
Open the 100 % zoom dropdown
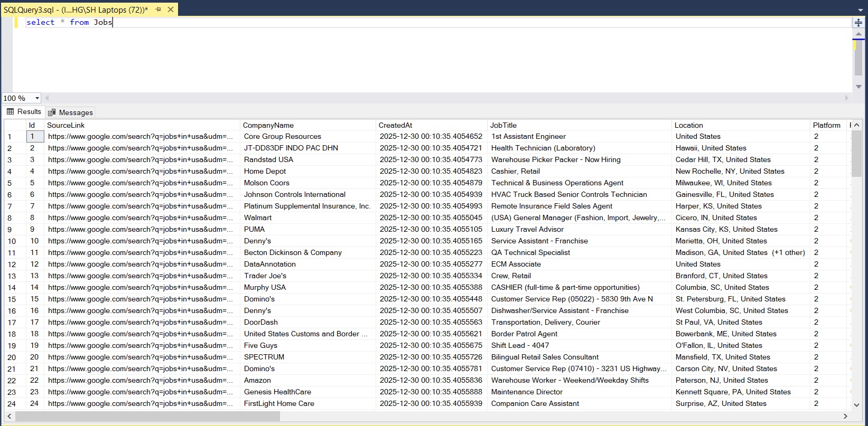coord(37,98)
